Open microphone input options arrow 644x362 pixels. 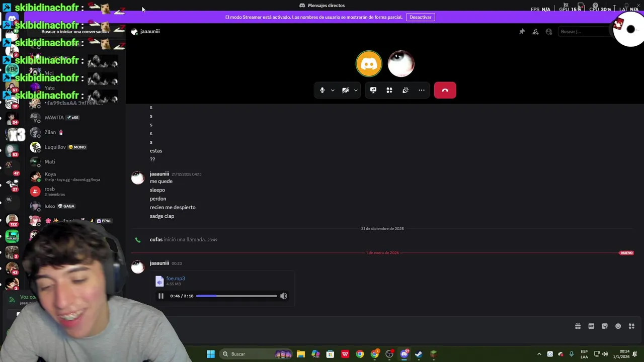click(333, 90)
